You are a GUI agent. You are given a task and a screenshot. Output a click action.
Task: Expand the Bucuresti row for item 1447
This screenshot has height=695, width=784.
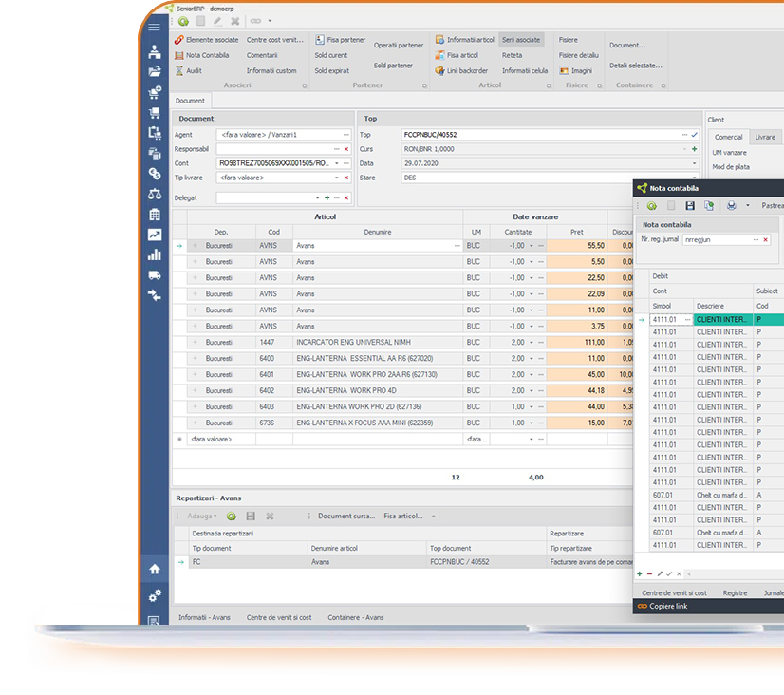coord(196,342)
